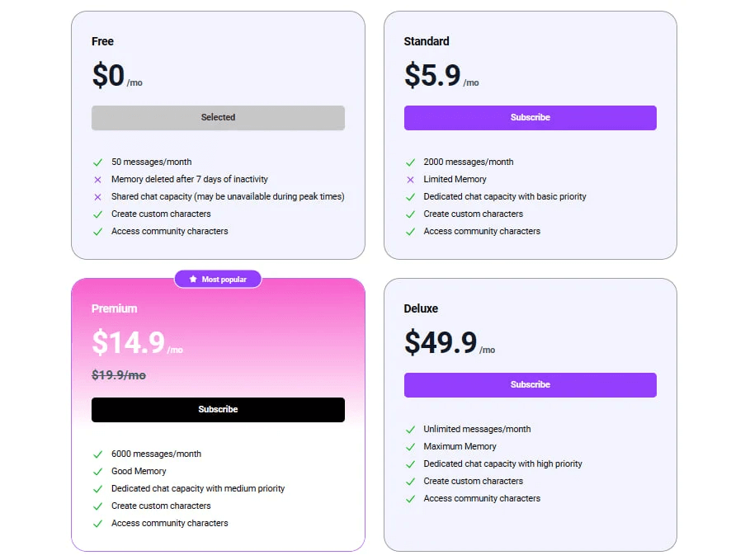Click the star icon in Most popular badge
The width and height of the screenshot is (745, 560).
click(191, 279)
